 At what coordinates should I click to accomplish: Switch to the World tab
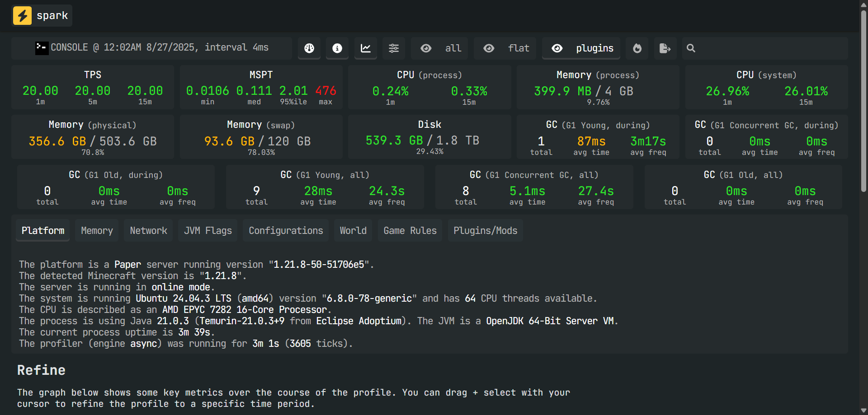[x=353, y=231]
